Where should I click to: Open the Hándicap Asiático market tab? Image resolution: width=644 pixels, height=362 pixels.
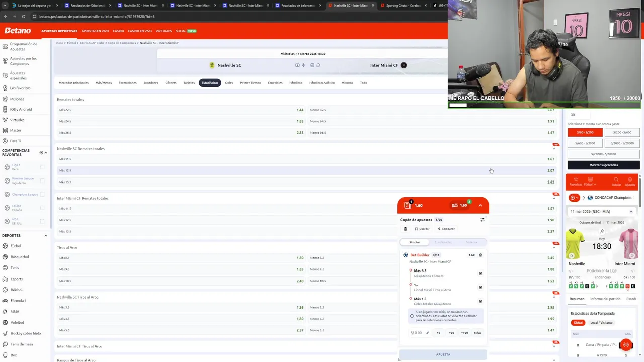[x=322, y=83]
